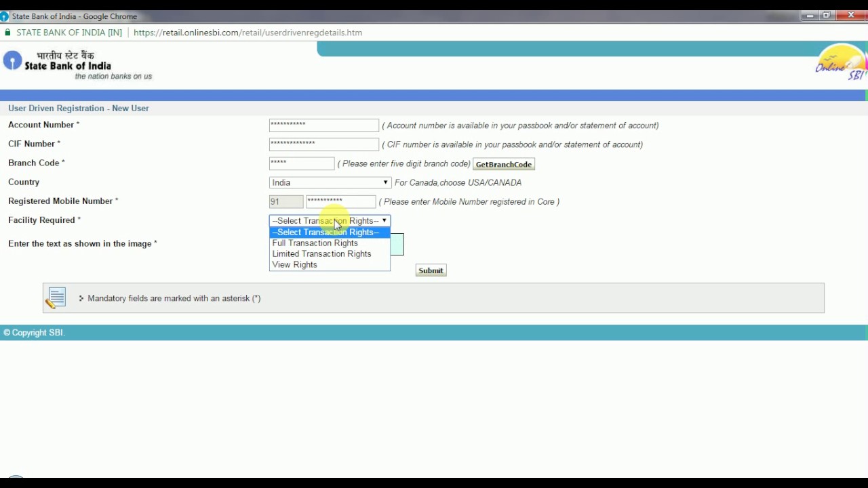This screenshot has width=868, height=488.
Task: Click 'Please enter Mobile Number registered in Core' hint
Action: point(469,201)
